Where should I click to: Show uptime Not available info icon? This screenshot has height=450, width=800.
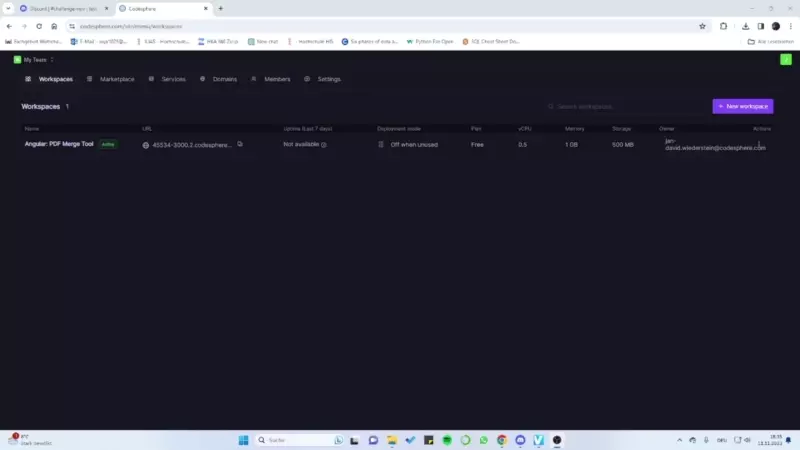pyautogui.click(x=323, y=145)
